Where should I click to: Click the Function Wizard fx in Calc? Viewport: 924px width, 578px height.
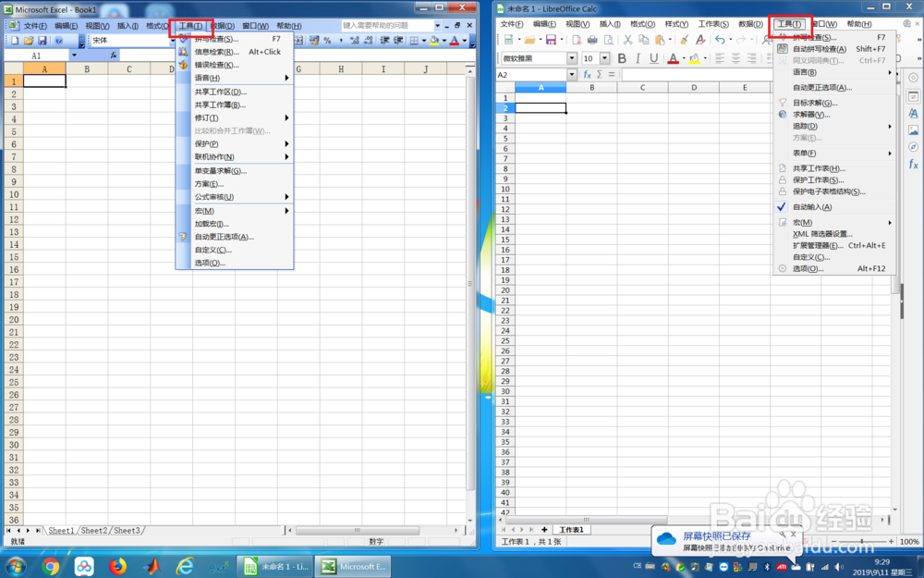587,74
